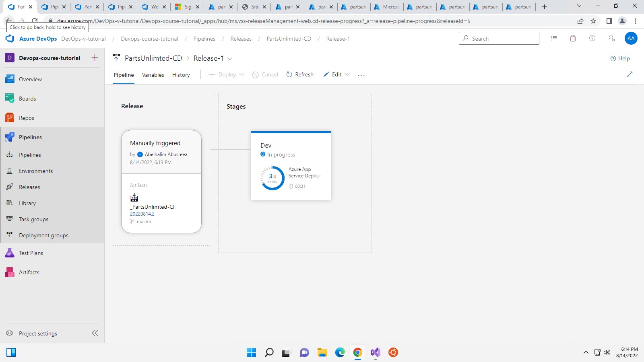Viewport: 644px width, 362px height.
Task: Open Windows Start menu
Action: [x=251, y=352]
